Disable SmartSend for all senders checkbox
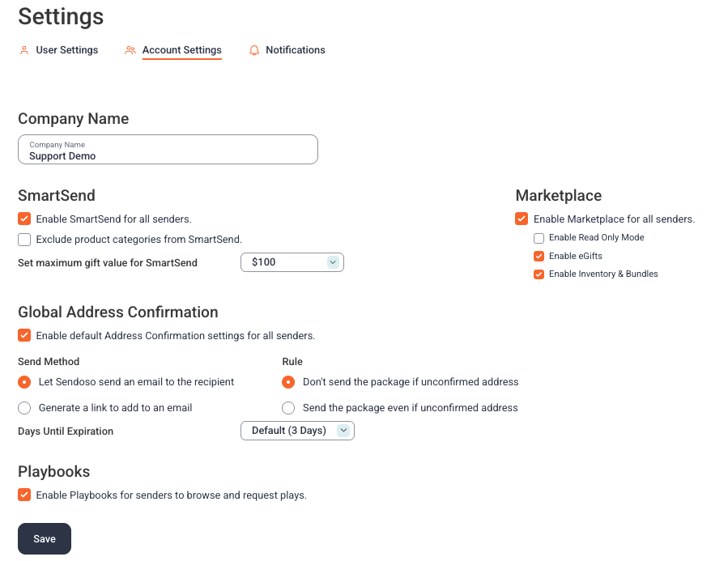Screen dimensions: 728x561 coord(24,219)
